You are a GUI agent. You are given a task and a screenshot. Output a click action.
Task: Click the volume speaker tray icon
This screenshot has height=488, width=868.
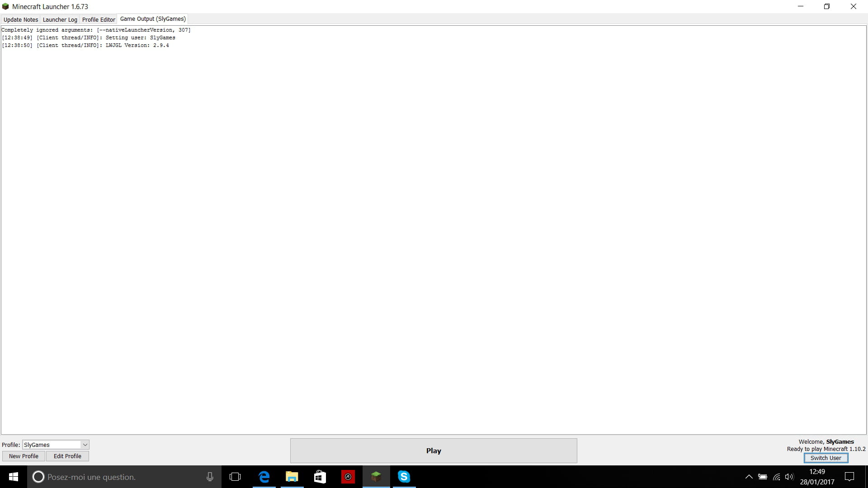click(789, 477)
